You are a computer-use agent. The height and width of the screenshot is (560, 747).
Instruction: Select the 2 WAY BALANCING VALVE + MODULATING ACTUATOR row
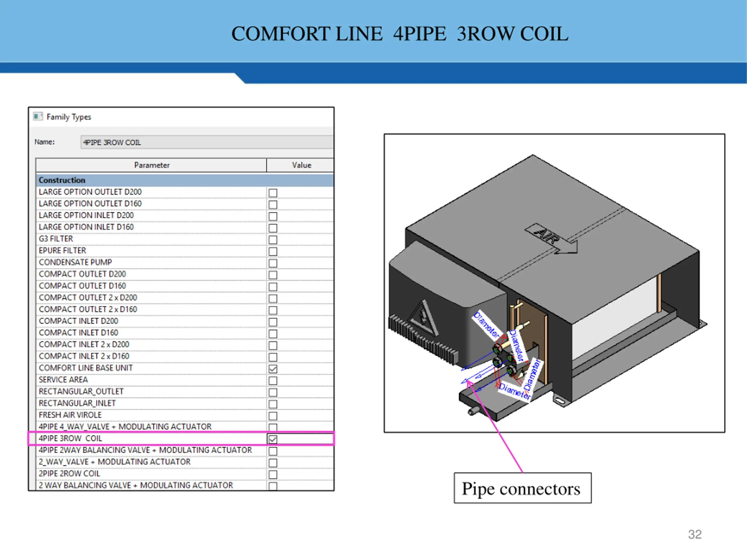pyautogui.click(x=185, y=485)
